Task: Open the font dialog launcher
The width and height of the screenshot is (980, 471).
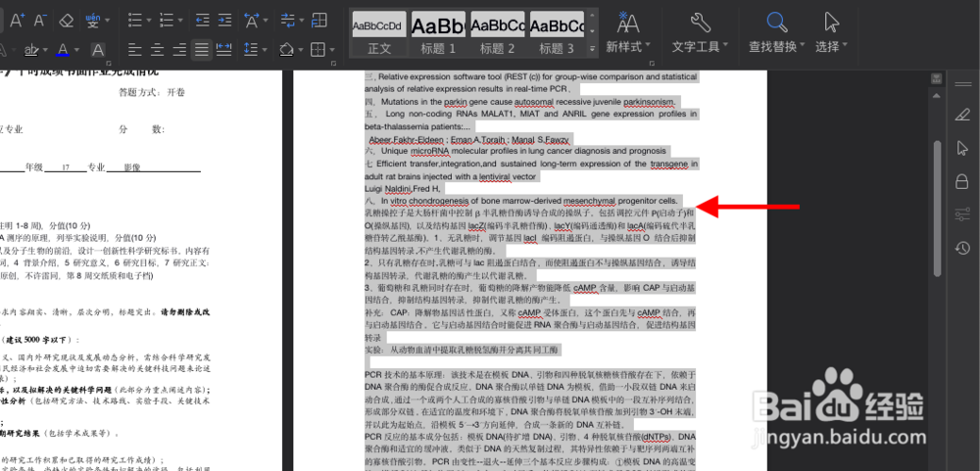Action: [x=109, y=64]
